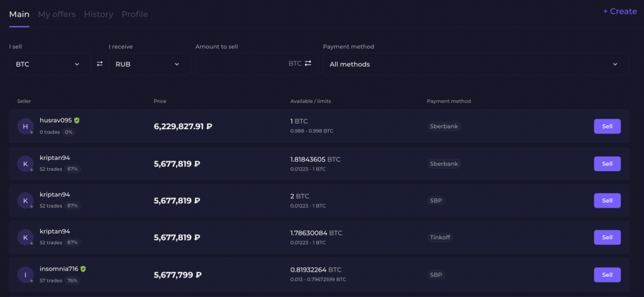Click the insomnia716 verified shield badge
This screenshot has height=297, width=644.
[x=83, y=269]
